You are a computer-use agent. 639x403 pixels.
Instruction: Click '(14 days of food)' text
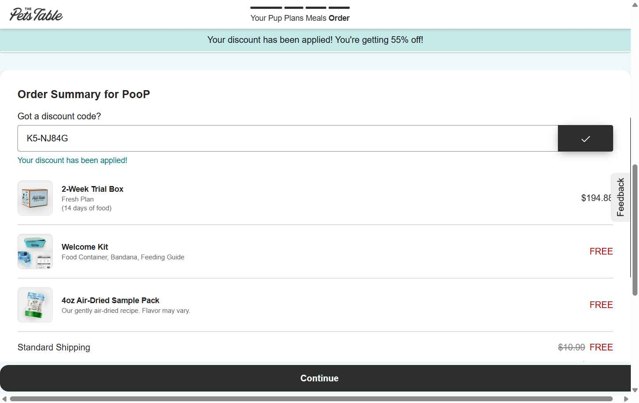[x=86, y=208]
